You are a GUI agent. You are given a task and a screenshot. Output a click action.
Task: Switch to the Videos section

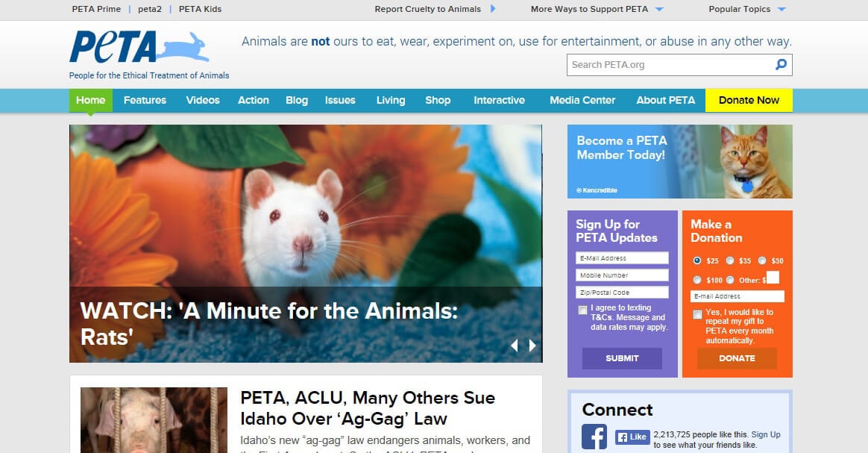202,100
